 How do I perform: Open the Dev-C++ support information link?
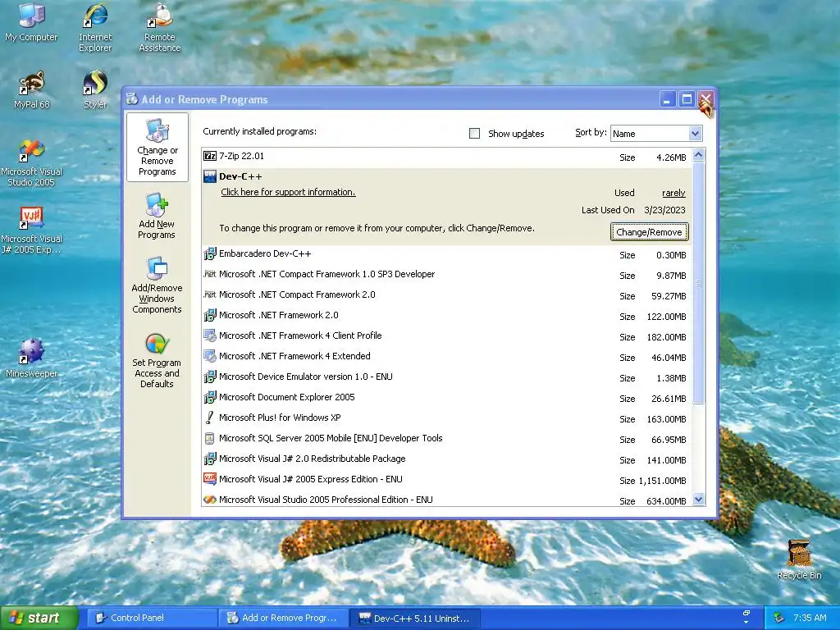[288, 192]
